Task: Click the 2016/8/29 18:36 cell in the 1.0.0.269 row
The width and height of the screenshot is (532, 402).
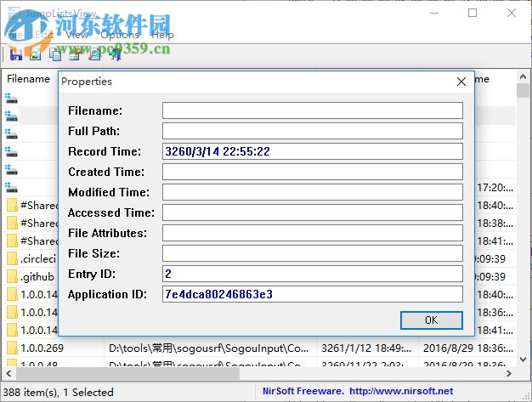Action: pyautogui.click(x=468, y=348)
